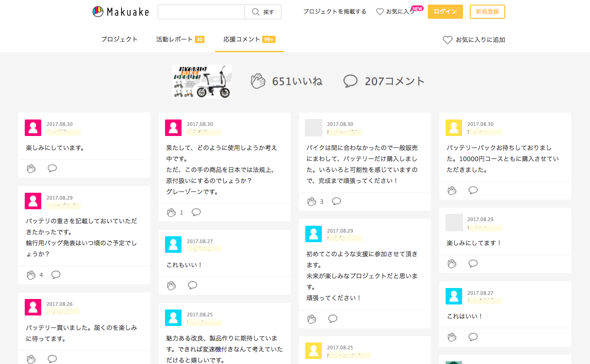Click cyan avatar on これもいい！ comment

(x=173, y=244)
